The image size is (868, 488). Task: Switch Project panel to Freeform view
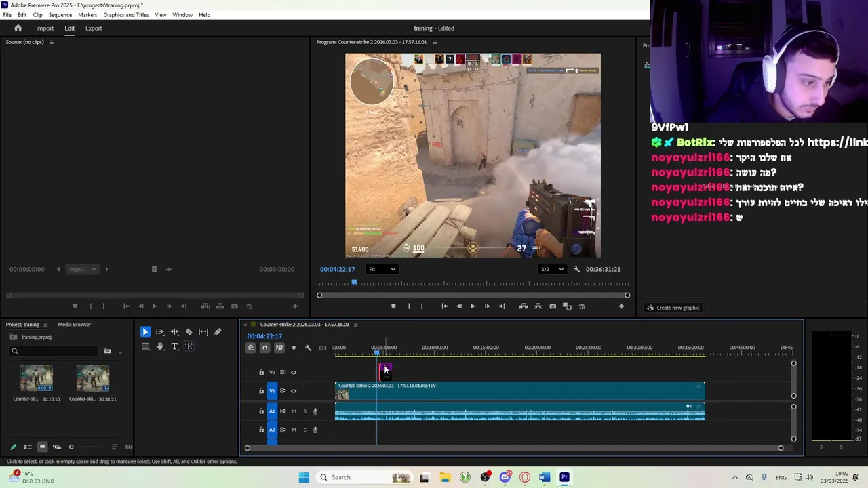pyautogui.click(x=57, y=447)
